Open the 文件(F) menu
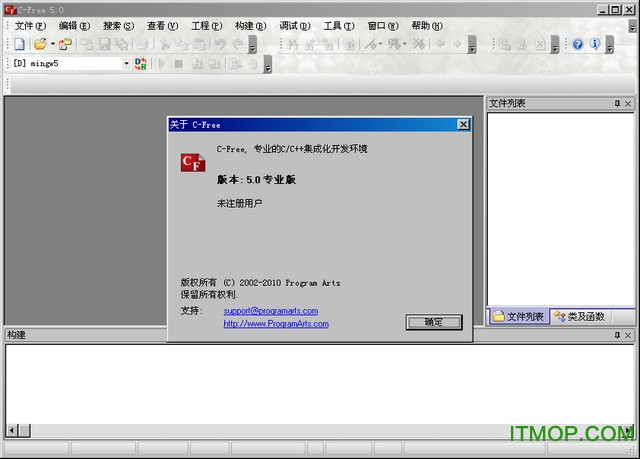 coord(30,26)
